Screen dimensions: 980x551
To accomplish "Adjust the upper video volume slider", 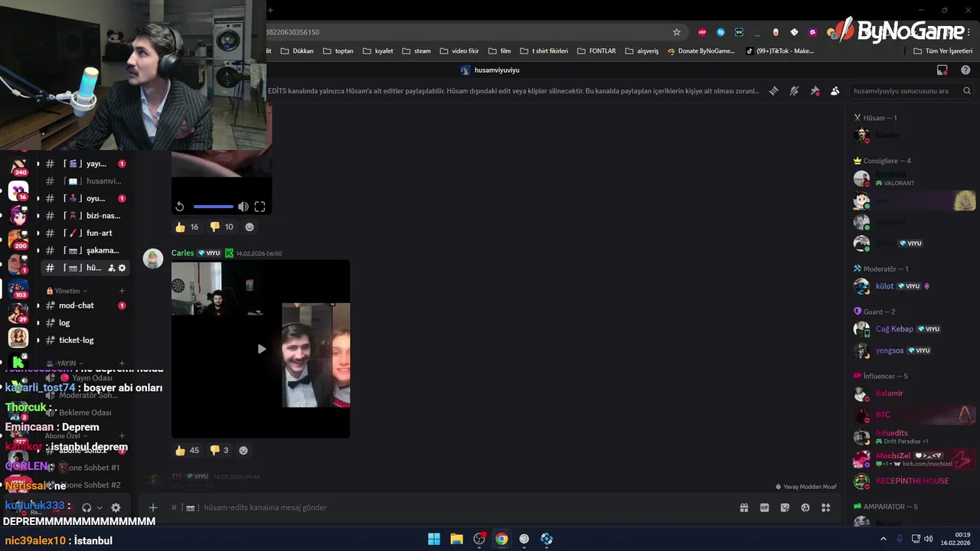I will click(x=214, y=207).
